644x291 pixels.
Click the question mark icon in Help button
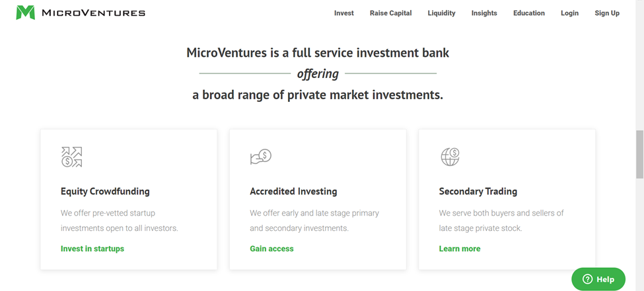[x=587, y=279]
